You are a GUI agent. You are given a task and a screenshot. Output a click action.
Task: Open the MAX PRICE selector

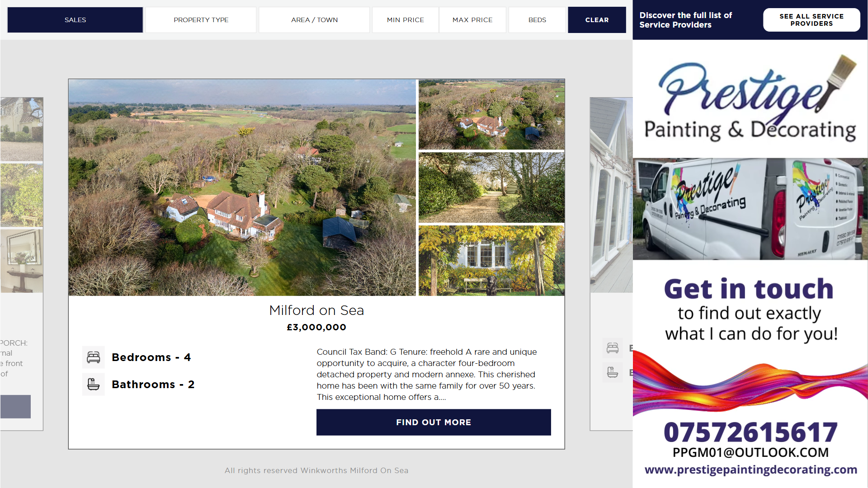[x=472, y=20]
